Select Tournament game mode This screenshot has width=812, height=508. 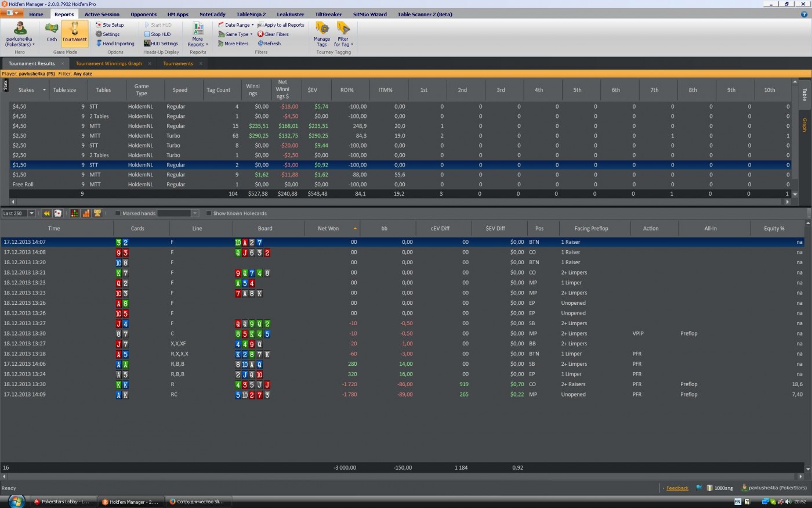click(x=75, y=33)
